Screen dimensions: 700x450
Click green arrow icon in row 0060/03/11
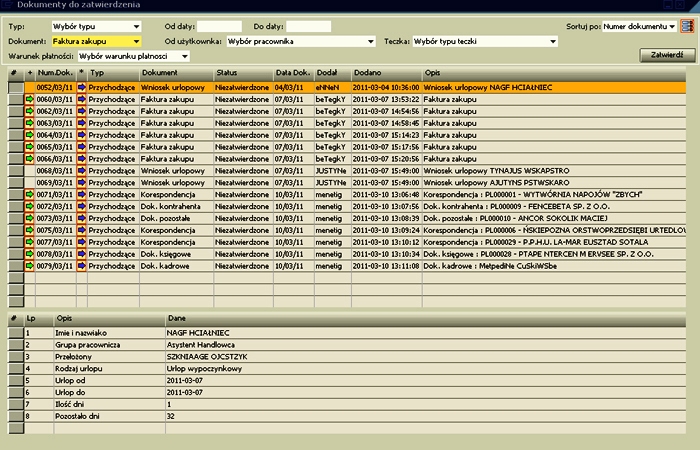pos(29,99)
